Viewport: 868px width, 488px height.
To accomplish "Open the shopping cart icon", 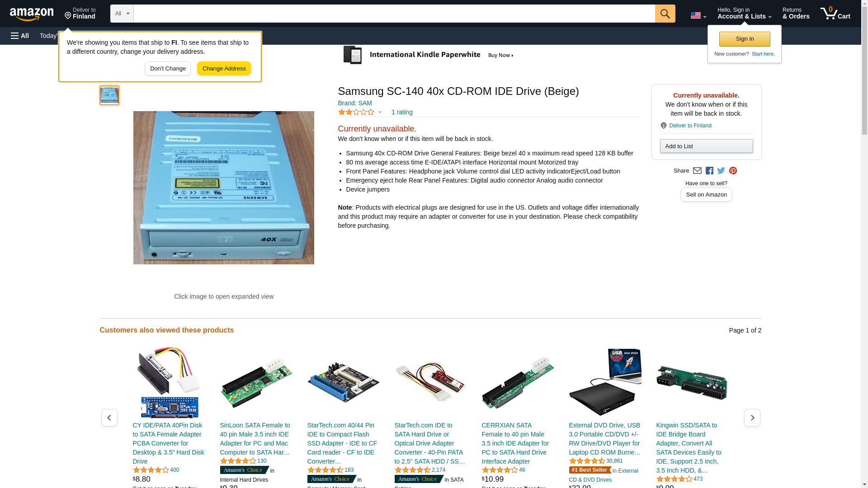I will 835,14.
